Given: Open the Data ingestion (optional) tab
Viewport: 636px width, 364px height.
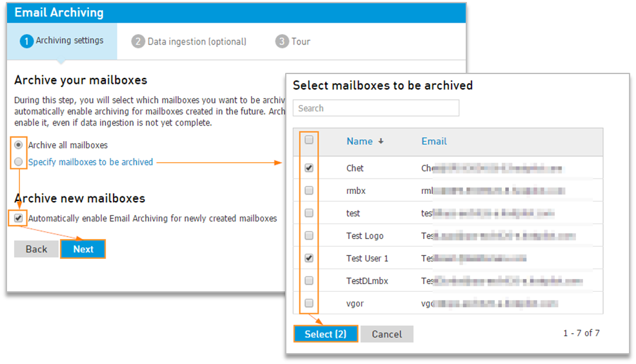Looking at the screenshot, I should coord(189,41).
